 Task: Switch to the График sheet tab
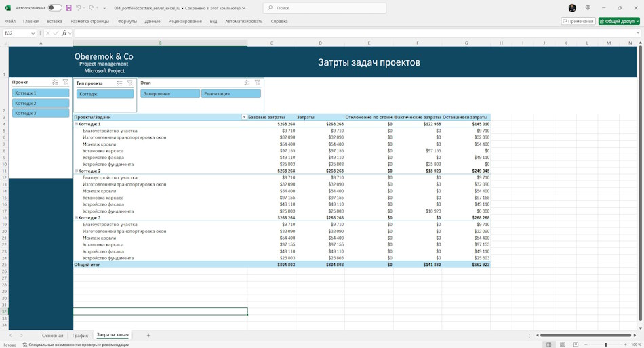click(80, 335)
